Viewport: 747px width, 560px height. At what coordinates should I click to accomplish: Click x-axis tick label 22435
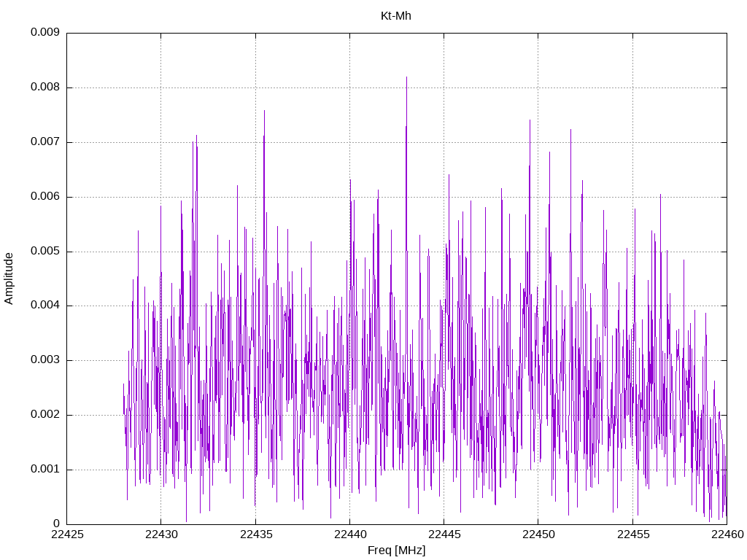click(255, 534)
